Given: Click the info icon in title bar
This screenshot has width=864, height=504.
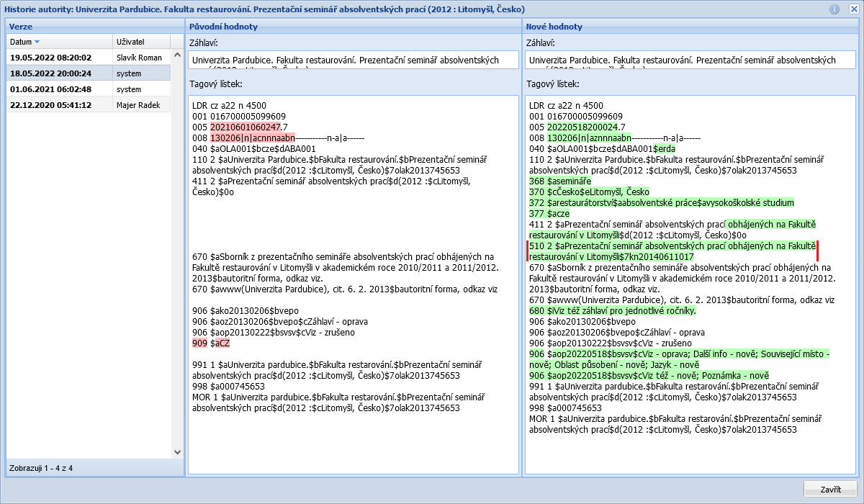Looking at the screenshot, I should [834, 9].
